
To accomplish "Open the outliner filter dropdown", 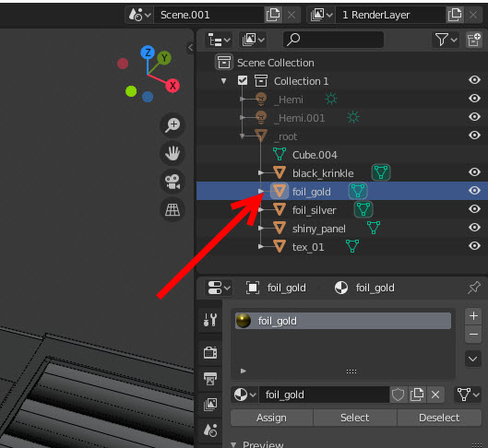I will pos(446,40).
